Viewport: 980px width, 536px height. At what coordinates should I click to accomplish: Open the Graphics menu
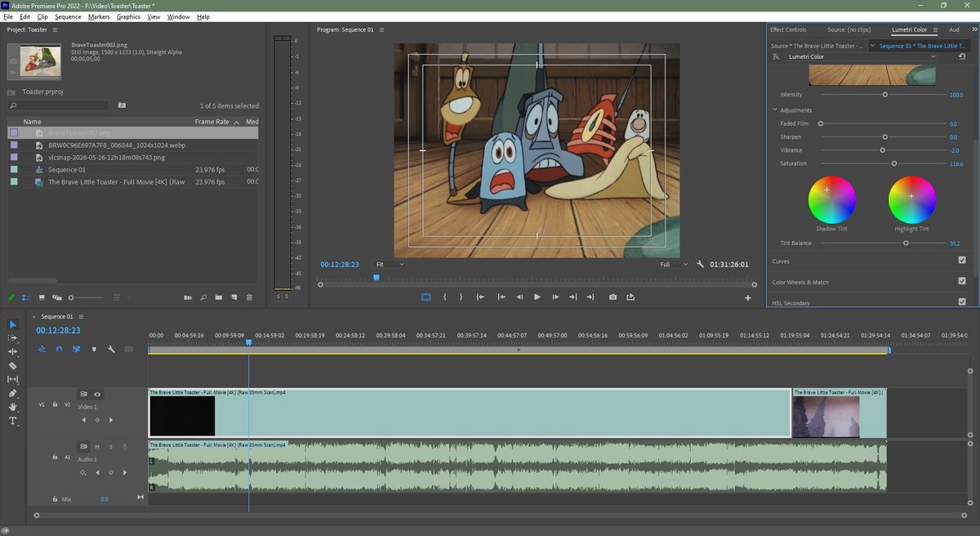(x=128, y=16)
